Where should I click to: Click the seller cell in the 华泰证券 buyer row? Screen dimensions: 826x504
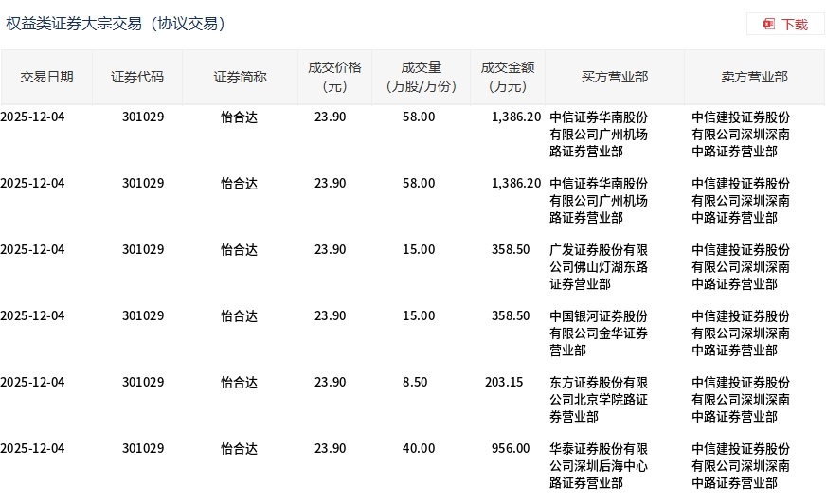point(741,466)
